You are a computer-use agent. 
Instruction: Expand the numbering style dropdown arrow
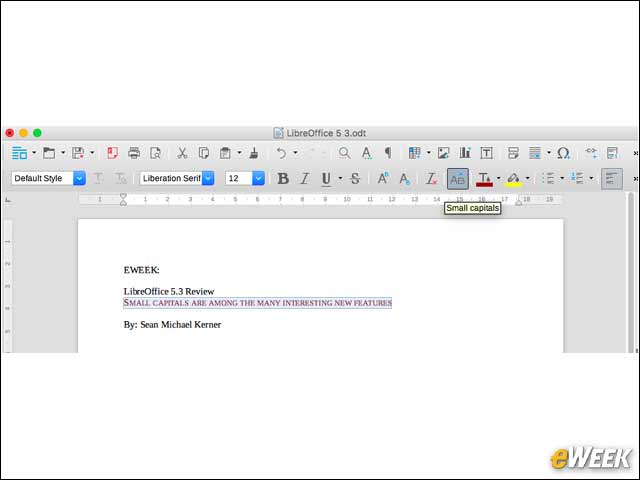pyautogui.click(x=591, y=178)
